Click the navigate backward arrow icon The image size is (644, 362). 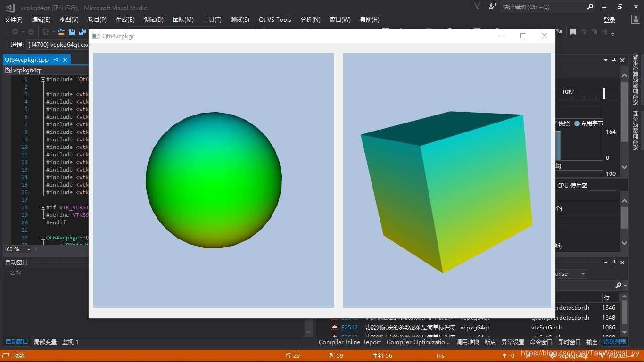point(15,32)
